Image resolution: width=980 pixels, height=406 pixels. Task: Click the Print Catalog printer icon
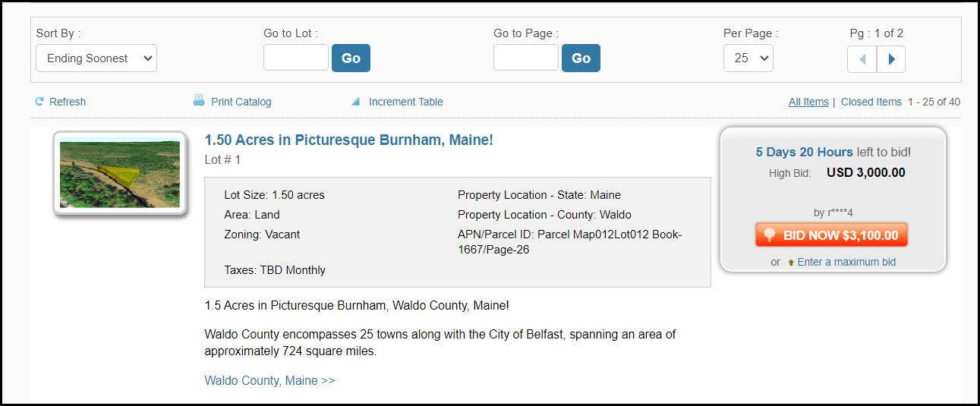(x=199, y=101)
